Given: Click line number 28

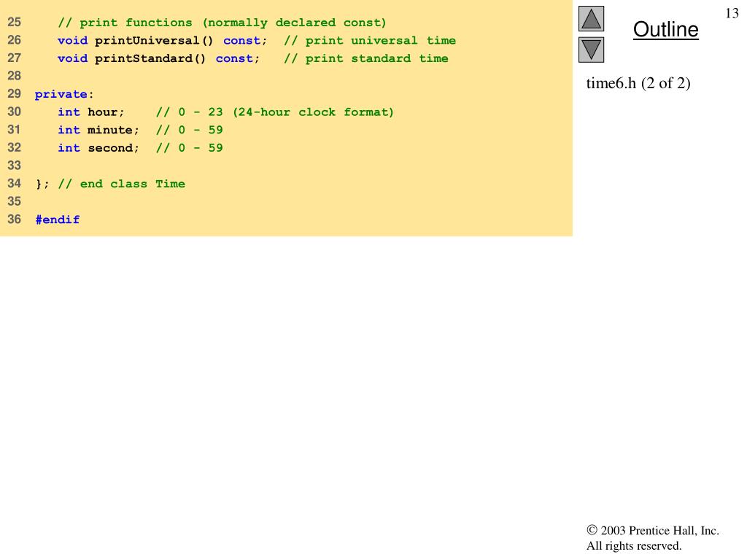Looking at the screenshot, I should point(15,76).
